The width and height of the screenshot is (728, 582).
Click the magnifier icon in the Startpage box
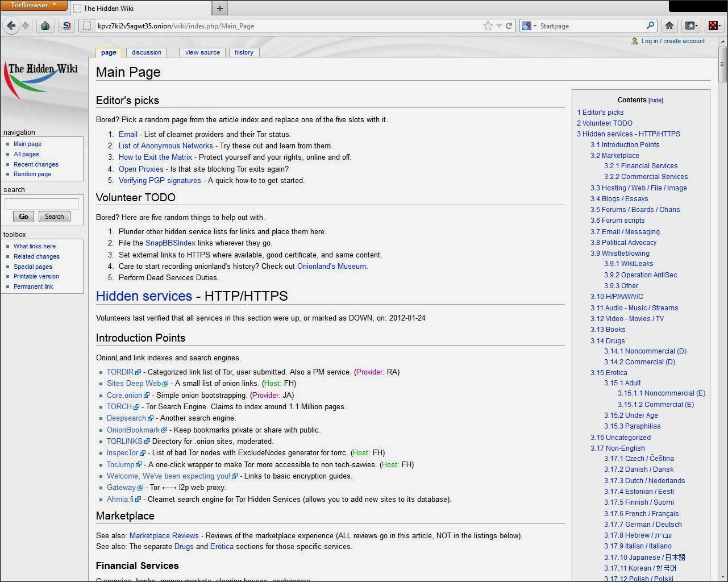pyautogui.click(x=651, y=26)
